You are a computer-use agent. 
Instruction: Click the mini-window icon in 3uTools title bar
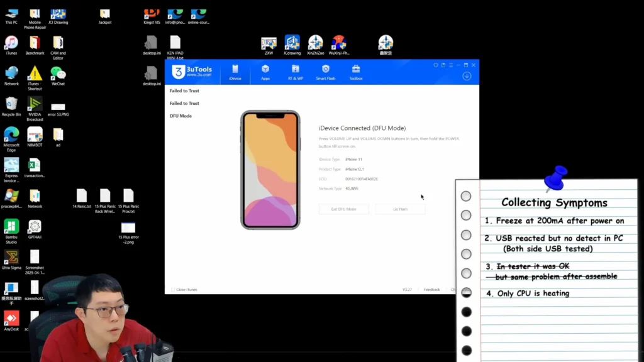(x=443, y=65)
